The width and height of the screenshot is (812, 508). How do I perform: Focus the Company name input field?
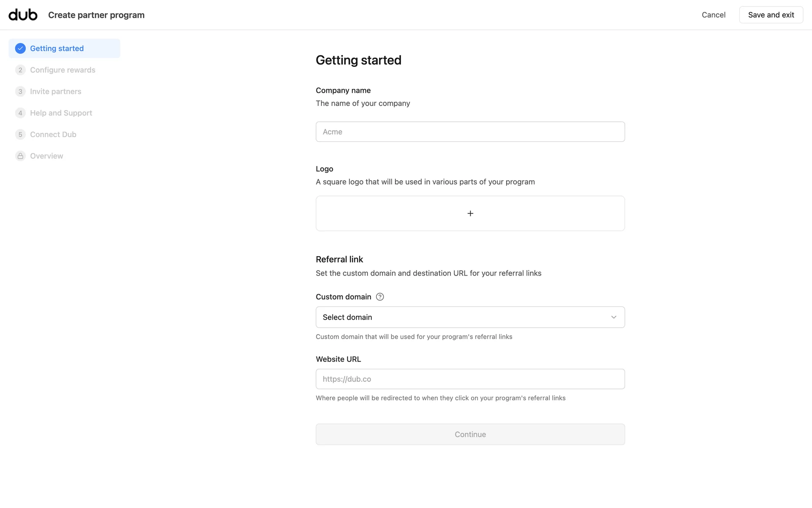(x=470, y=132)
